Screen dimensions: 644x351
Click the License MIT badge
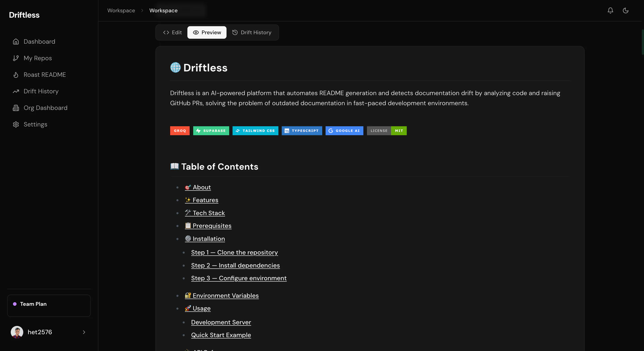(x=387, y=131)
